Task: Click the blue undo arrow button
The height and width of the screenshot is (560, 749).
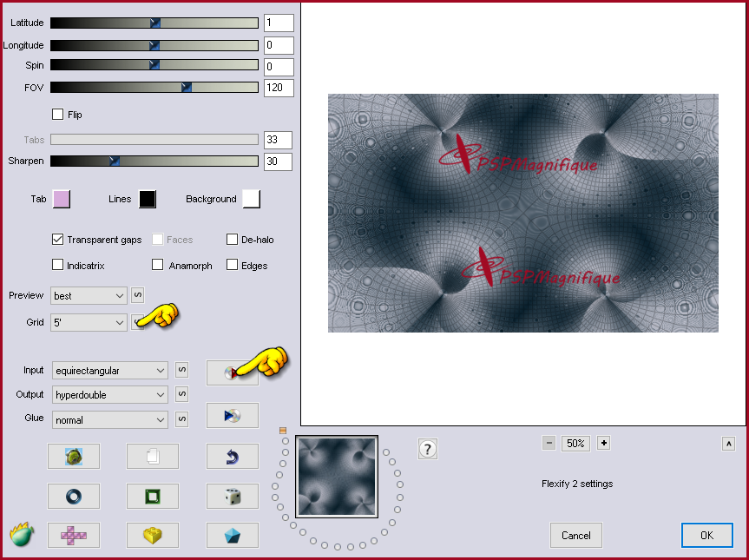Action: 232,457
